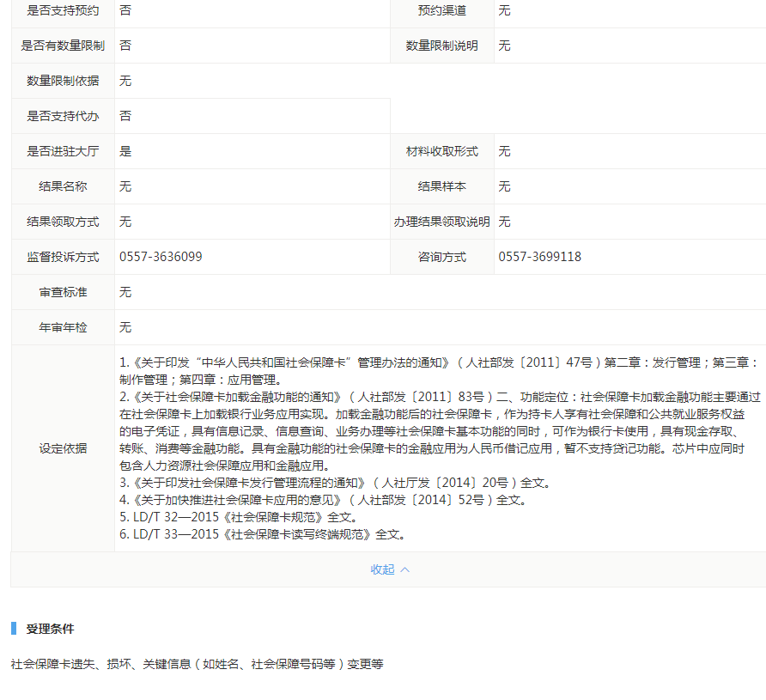Click the 审查标准 label
Viewport: 766px width, 700px height.
coord(63,292)
